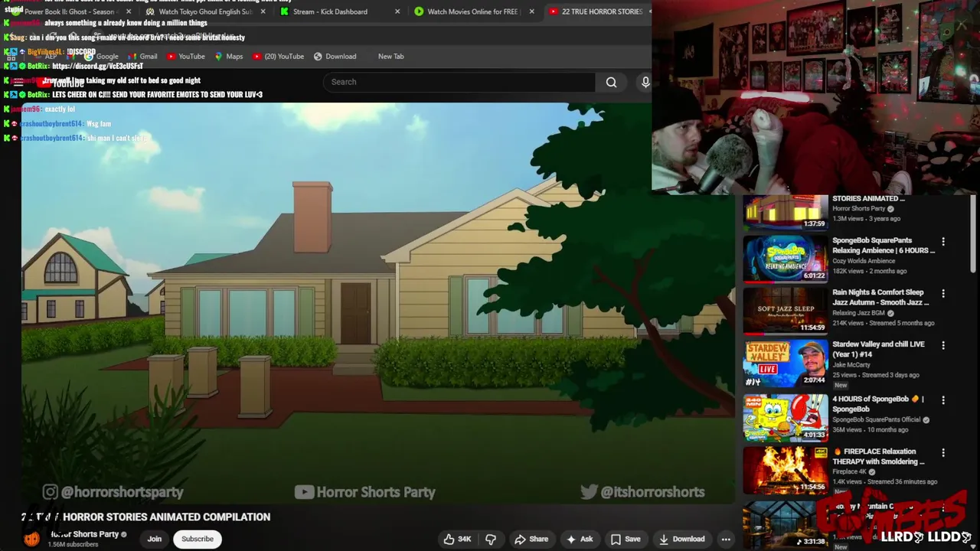Open options menu for FIREPLACE Relaxation video

click(943, 452)
